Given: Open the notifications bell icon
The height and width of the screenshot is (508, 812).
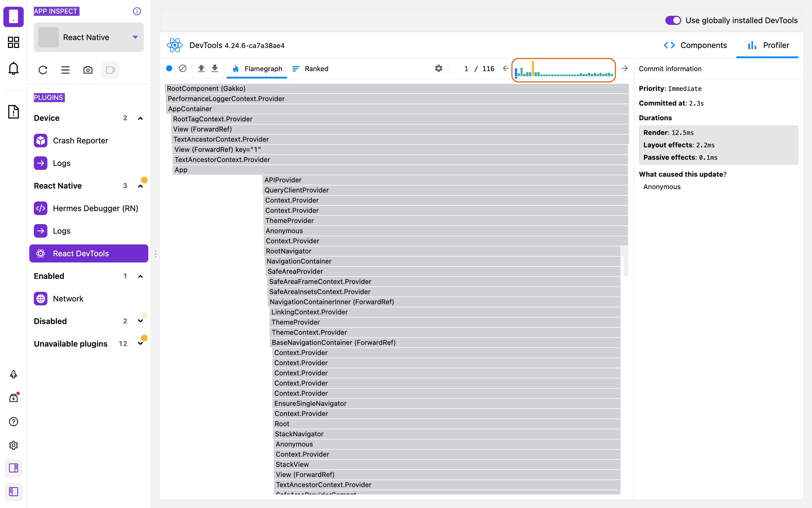Looking at the screenshot, I should pyautogui.click(x=14, y=68).
